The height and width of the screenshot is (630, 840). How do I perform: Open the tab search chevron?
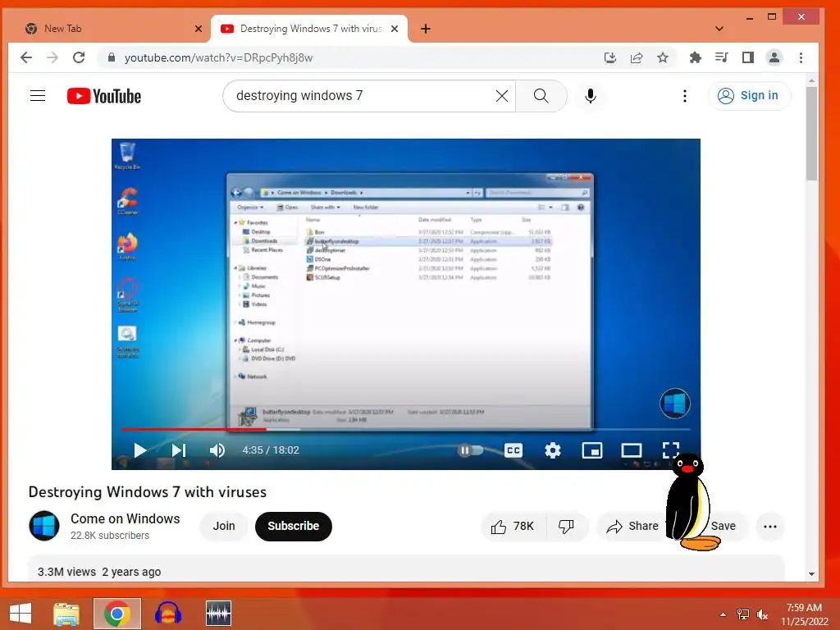pos(719,29)
